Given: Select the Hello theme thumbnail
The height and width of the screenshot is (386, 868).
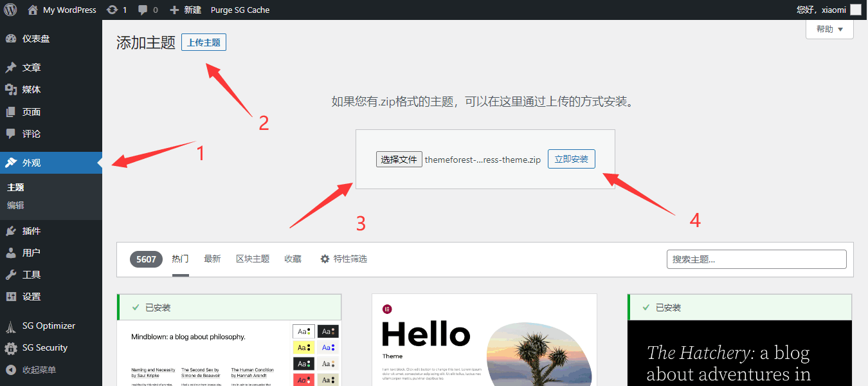Looking at the screenshot, I should click(484, 341).
